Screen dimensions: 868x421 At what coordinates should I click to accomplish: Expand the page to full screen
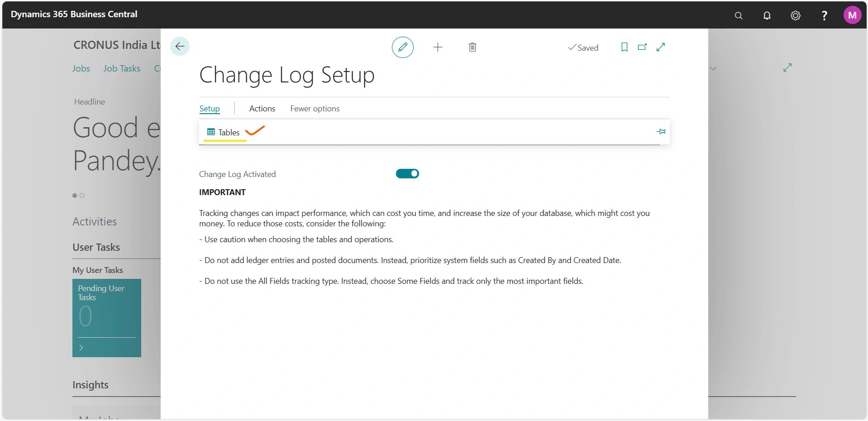[x=660, y=47]
